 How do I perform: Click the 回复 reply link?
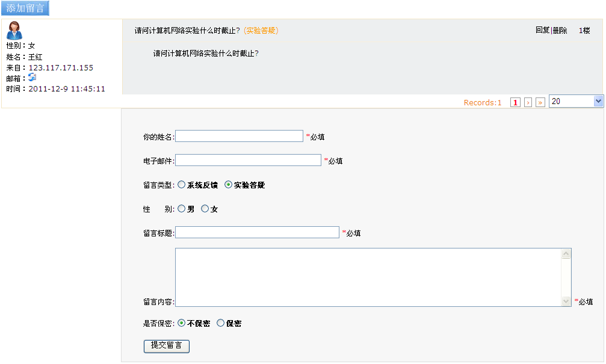tap(542, 30)
